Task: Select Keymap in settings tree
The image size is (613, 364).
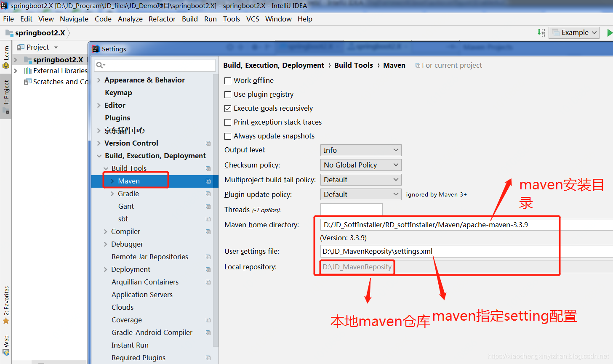Action: pyautogui.click(x=118, y=93)
